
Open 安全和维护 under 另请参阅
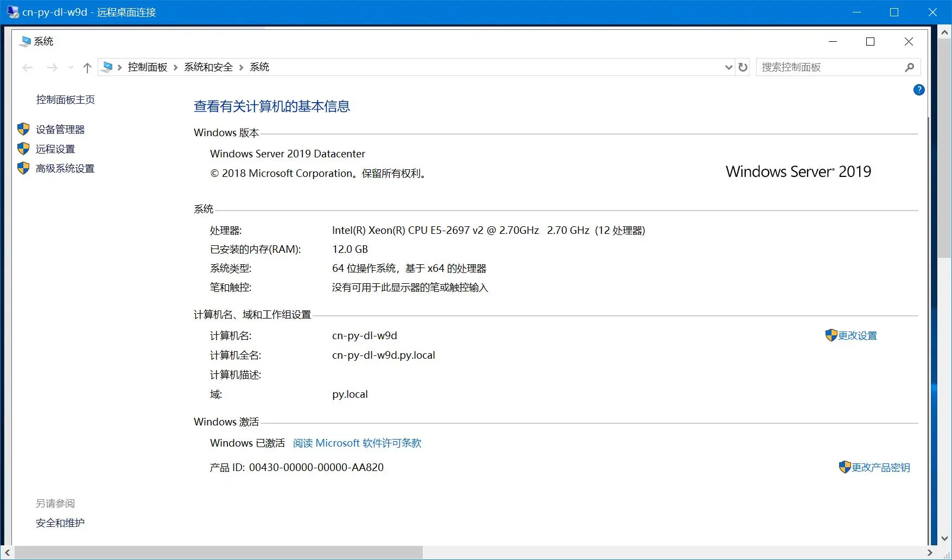pos(60,523)
